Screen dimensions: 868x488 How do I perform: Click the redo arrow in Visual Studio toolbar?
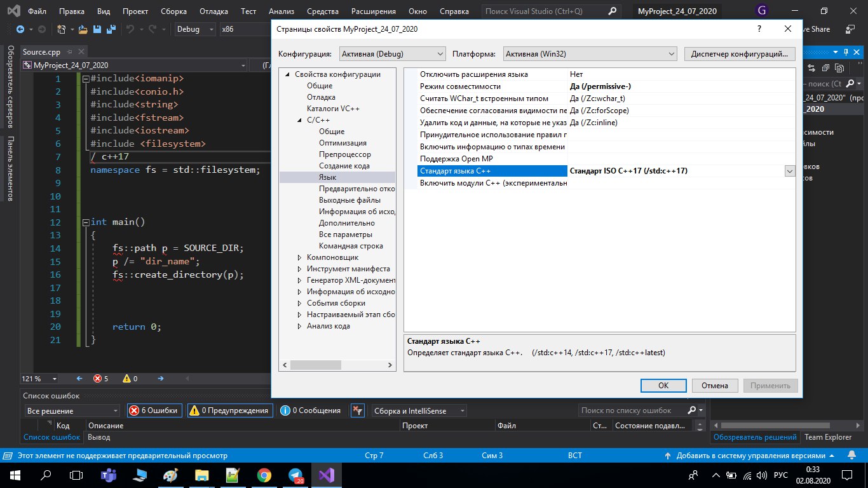tap(153, 29)
